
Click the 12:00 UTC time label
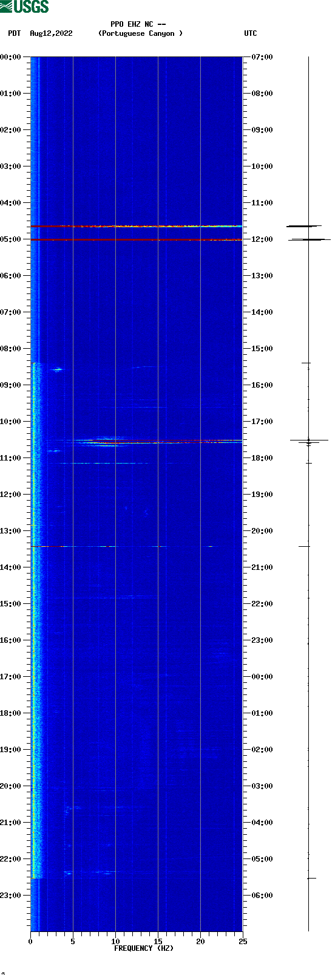point(262,239)
